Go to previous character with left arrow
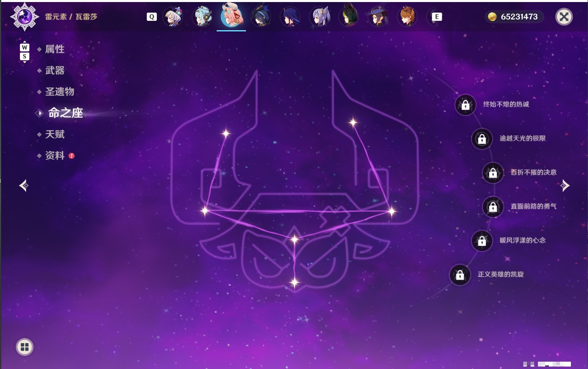The width and height of the screenshot is (588, 369). (24, 186)
